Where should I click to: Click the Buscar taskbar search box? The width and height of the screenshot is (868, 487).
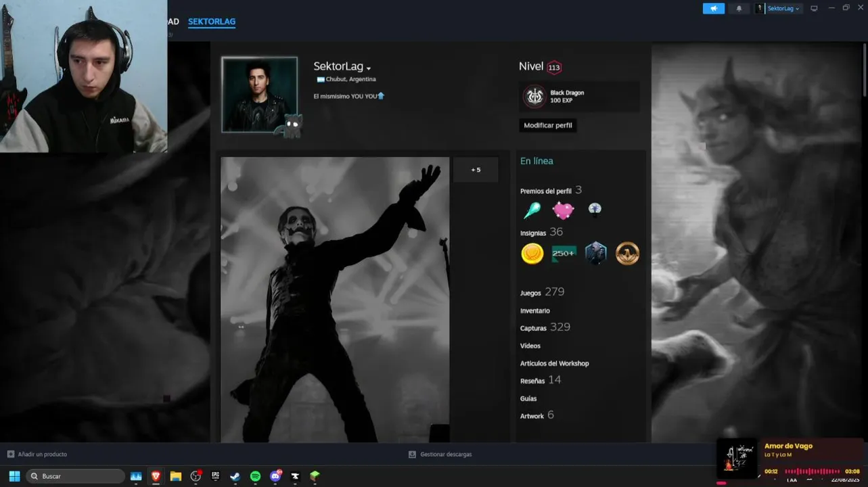tap(75, 476)
